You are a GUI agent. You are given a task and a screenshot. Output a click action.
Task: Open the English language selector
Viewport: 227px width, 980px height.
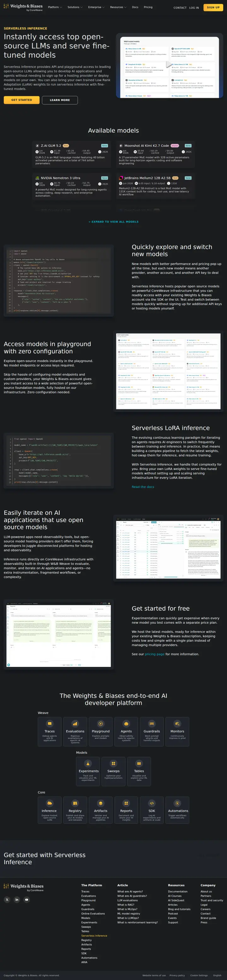(217, 975)
